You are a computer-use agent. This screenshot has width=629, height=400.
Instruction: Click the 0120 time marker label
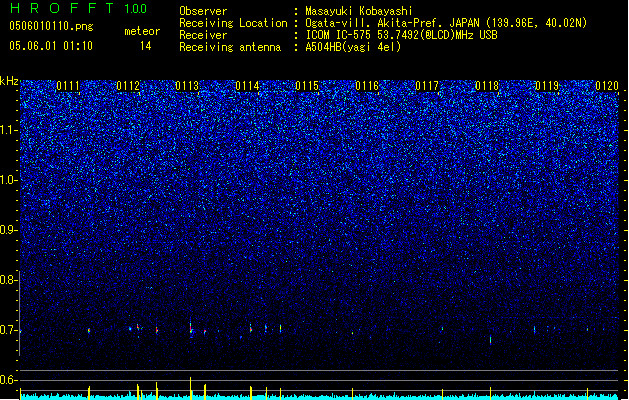click(607, 86)
